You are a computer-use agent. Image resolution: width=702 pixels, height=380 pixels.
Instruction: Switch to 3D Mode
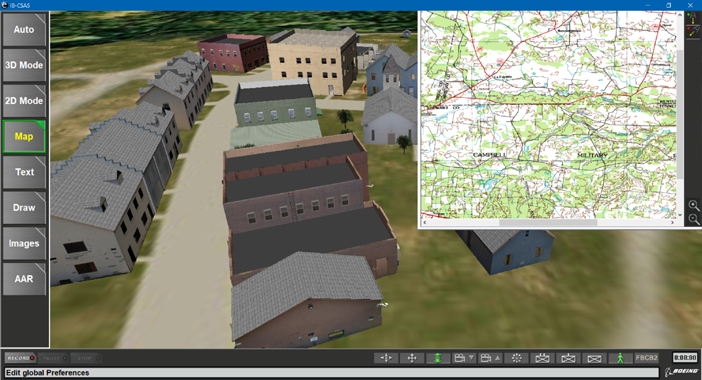coord(24,65)
